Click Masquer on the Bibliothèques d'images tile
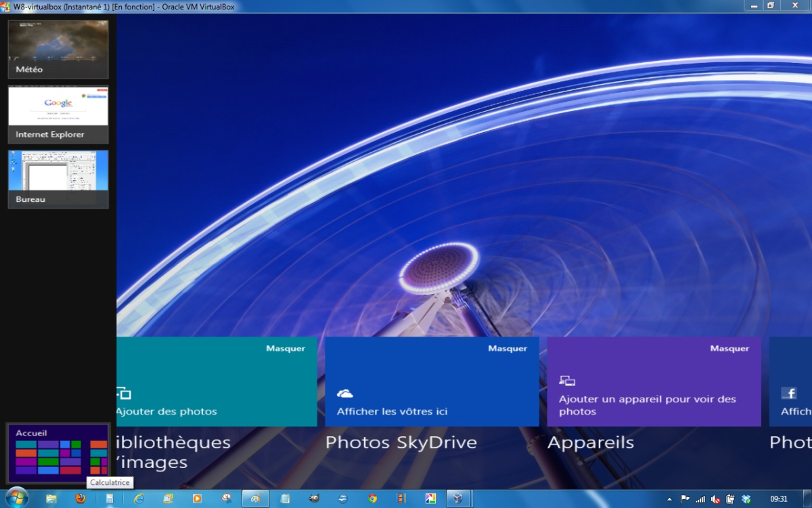Image resolution: width=812 pixels, height=508 pixels. [286, 348]
